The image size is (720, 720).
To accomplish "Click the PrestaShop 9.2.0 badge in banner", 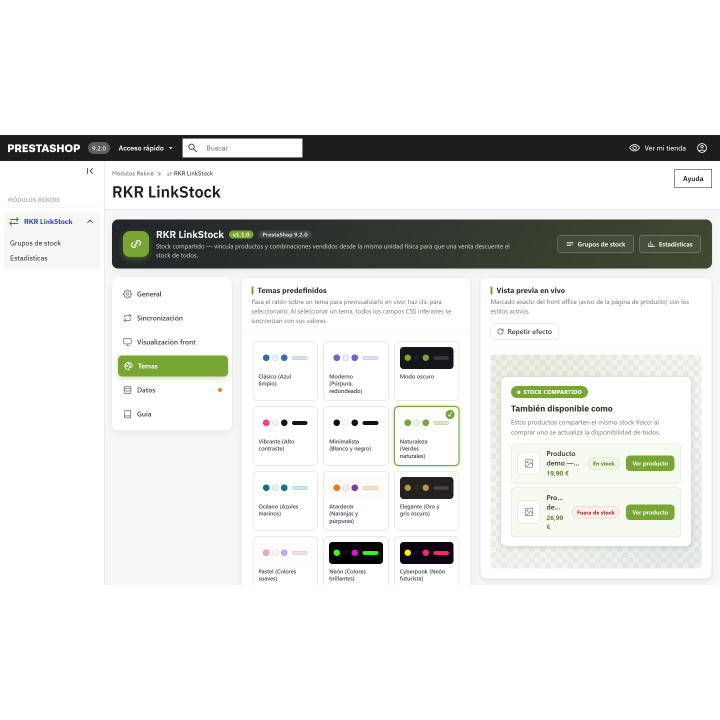I will point(285,235).
